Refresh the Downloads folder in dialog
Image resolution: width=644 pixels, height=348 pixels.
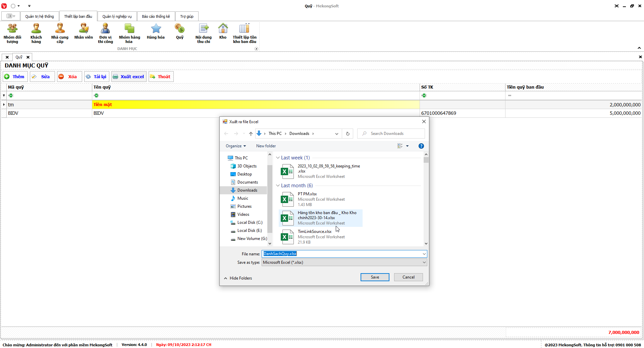tap(348, 134)
